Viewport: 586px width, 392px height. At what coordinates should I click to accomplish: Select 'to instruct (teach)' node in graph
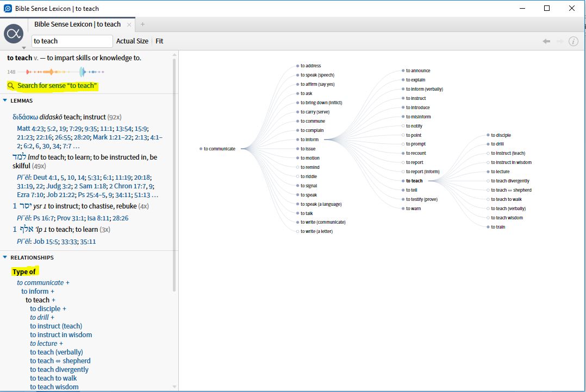tap(506, 154)
